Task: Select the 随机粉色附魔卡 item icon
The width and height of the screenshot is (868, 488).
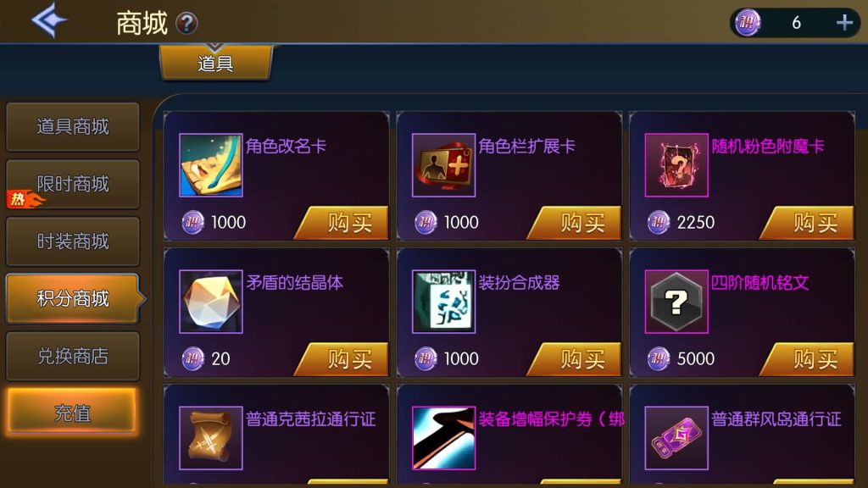Action: 676,165
